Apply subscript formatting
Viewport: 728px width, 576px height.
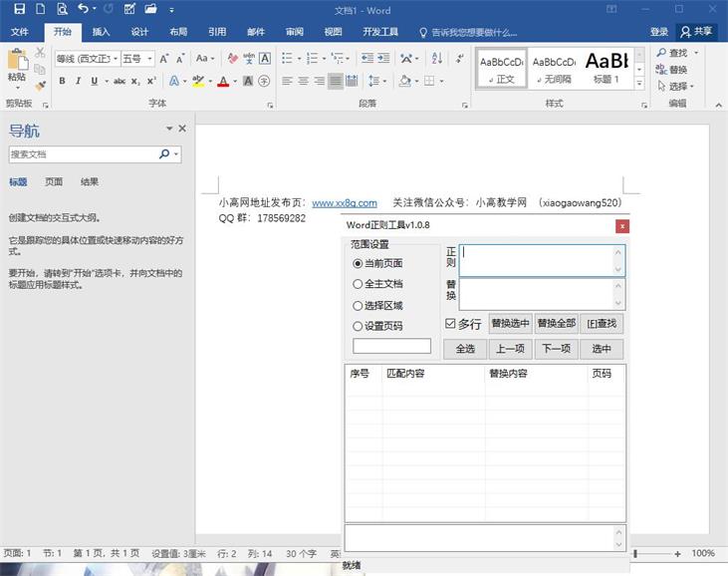point(135,82)
